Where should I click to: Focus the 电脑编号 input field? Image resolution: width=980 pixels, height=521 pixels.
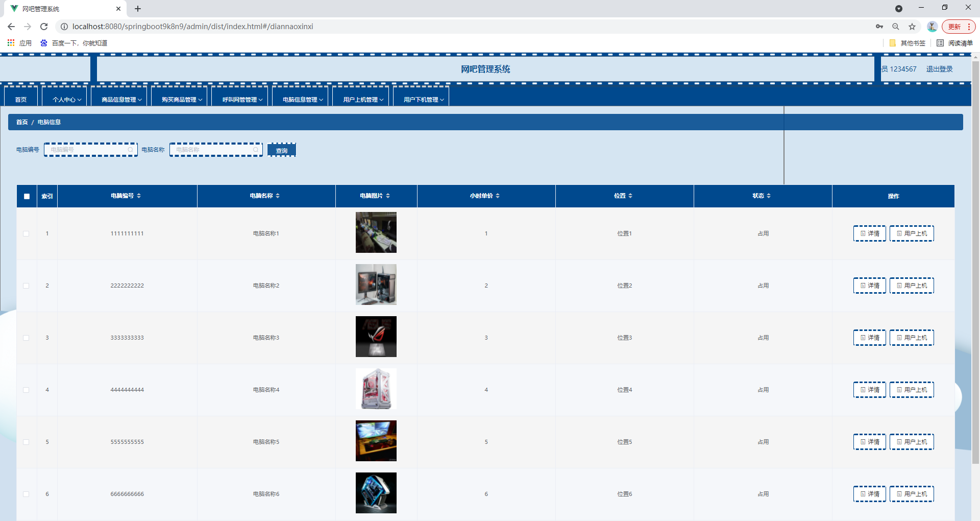click(x=91, y=150)
